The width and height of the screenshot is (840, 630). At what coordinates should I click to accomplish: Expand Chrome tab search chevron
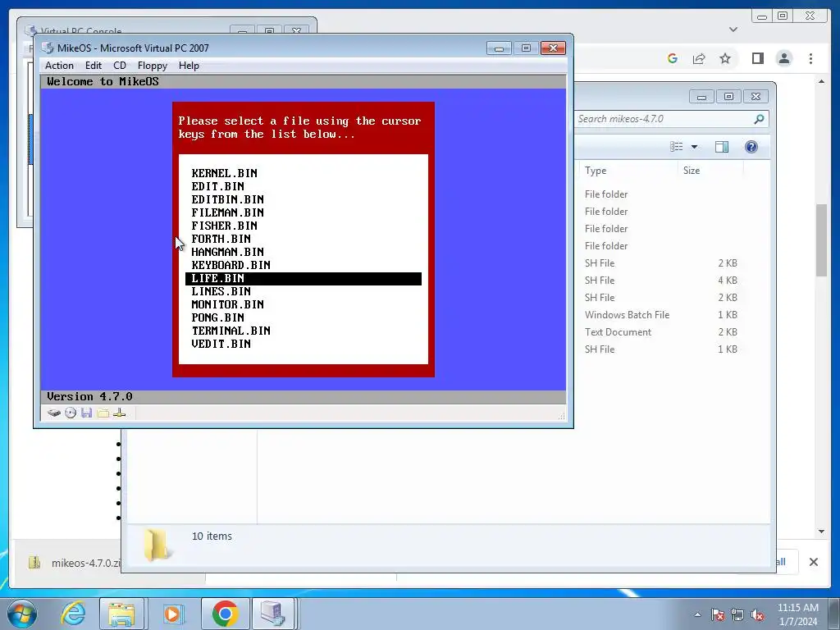tap(733, 30)
